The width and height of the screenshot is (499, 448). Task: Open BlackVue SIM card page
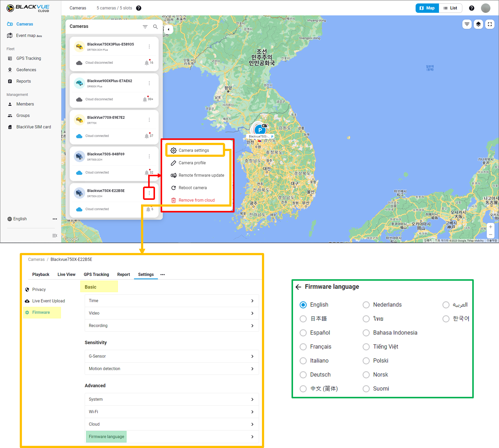pyautogui.click(x=34, y=127)
